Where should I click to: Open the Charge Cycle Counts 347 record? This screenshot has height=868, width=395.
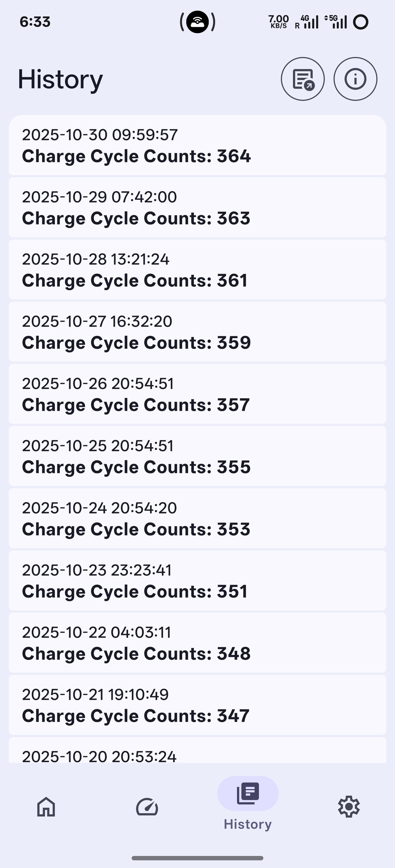(x=197, y=705)
